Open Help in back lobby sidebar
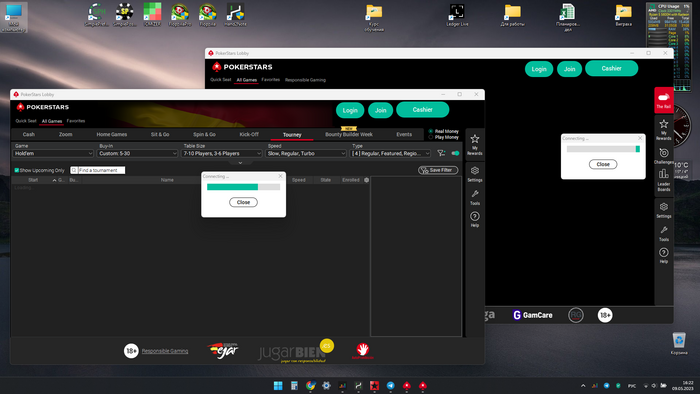The height and width of the screenshot is (394, 700). click(x=663, y=255)
